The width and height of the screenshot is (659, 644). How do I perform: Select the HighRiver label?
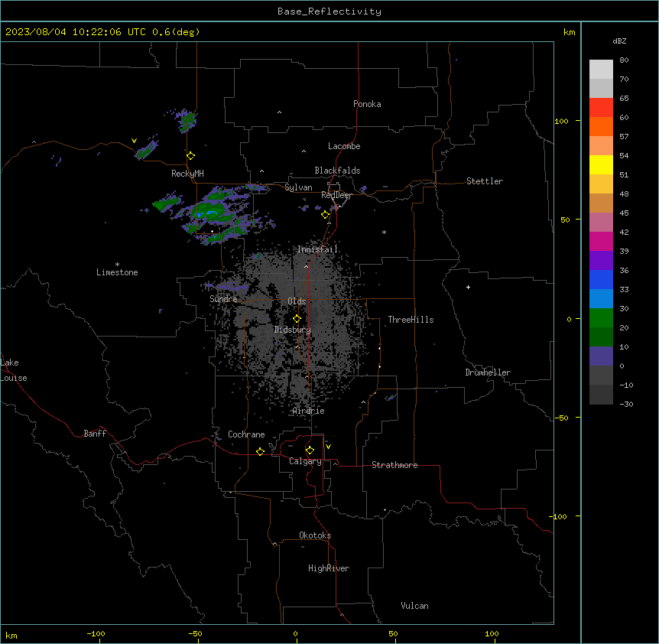(329, 568)
